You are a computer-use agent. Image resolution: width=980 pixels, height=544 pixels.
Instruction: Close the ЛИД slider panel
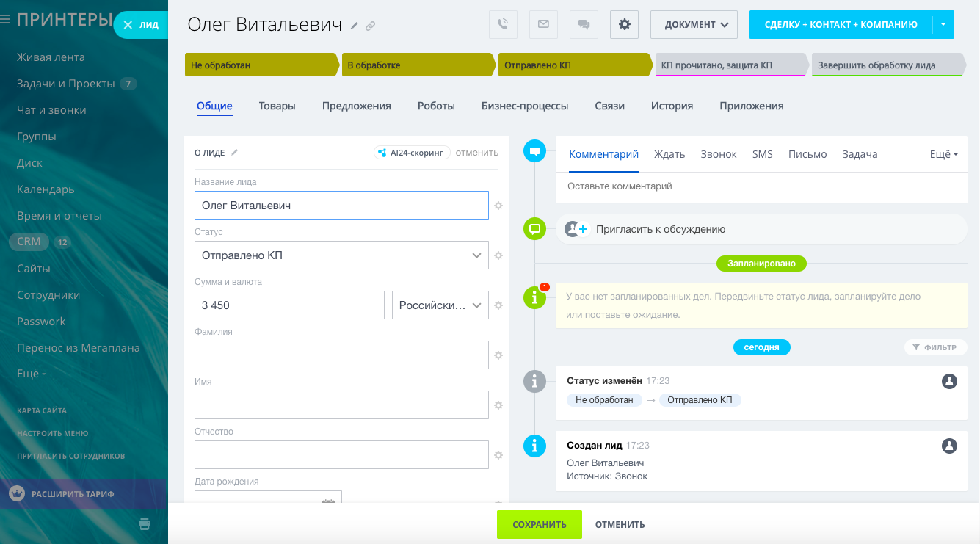click(128, 25)
